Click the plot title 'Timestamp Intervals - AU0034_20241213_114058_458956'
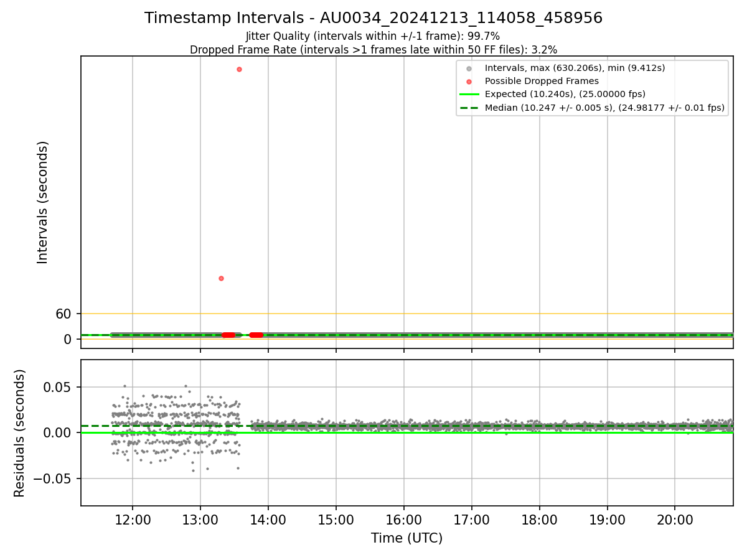The image size is (747, 560). (x=374, y=18)
